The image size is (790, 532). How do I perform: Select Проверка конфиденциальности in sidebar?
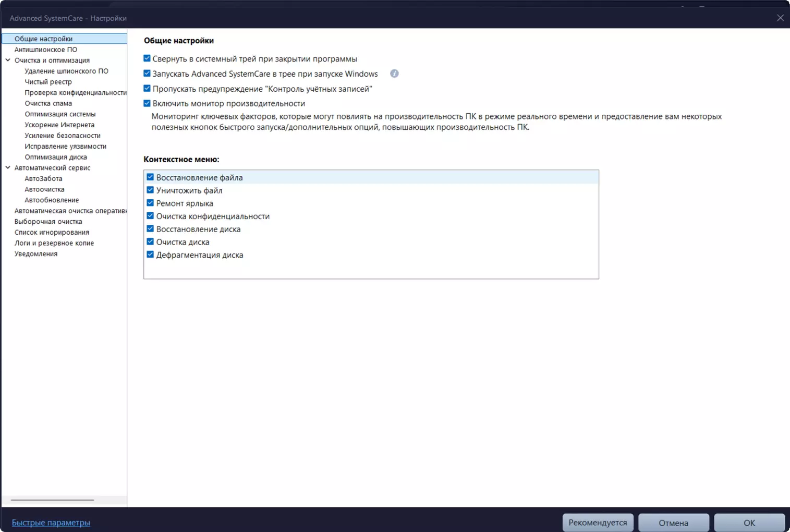point(76,92)
